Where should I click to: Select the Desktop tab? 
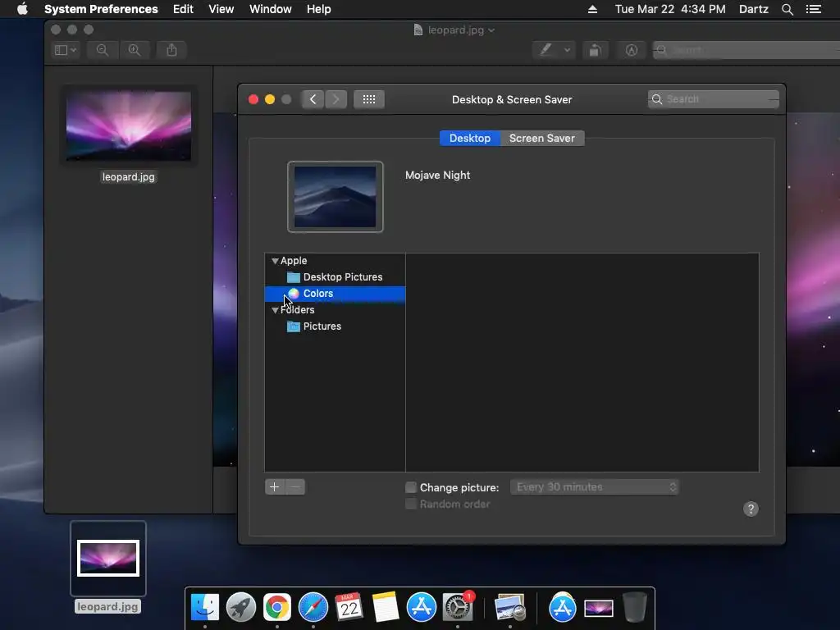point(470,138)
